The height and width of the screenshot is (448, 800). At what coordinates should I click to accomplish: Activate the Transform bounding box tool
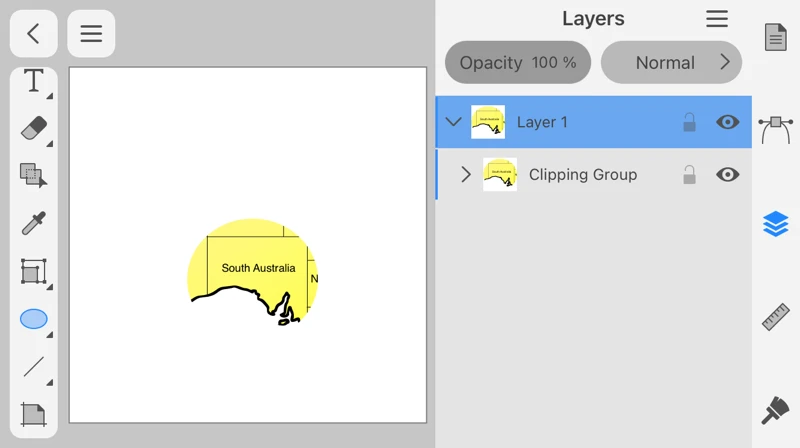coord(33,271)
